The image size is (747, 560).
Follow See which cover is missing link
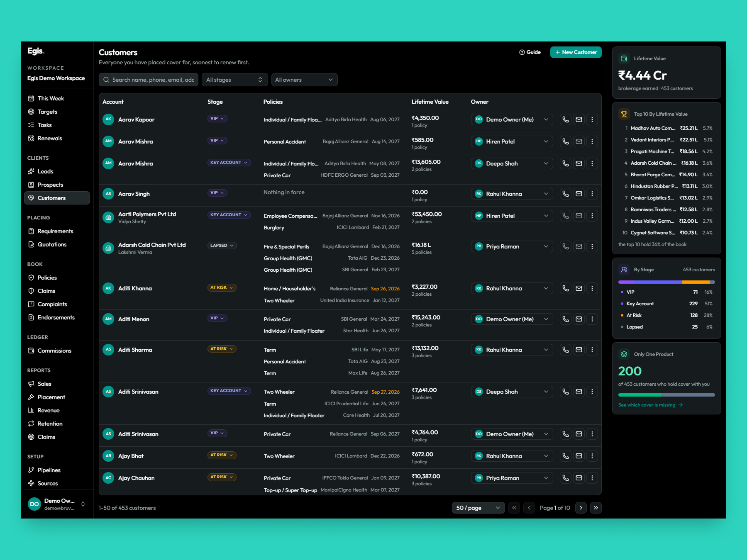tap(650, 405)
